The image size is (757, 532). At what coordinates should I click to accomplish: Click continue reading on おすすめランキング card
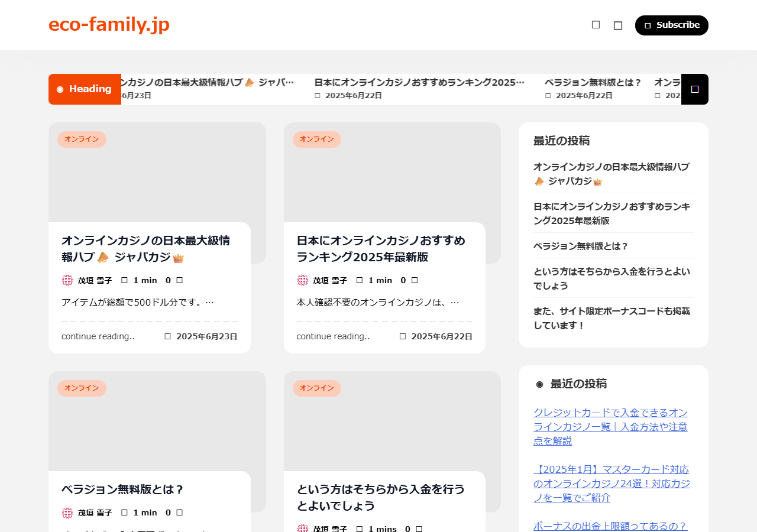pos(333,336)
